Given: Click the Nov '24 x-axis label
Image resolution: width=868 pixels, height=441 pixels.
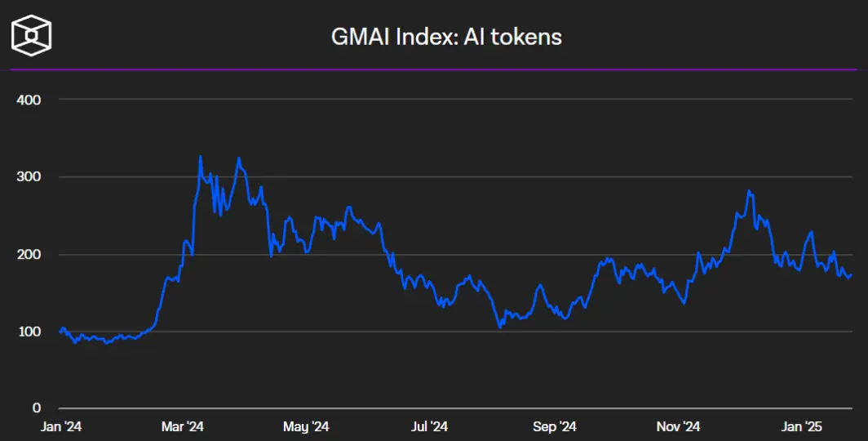Looking at the screenshot, I should [x=678, y=426].
